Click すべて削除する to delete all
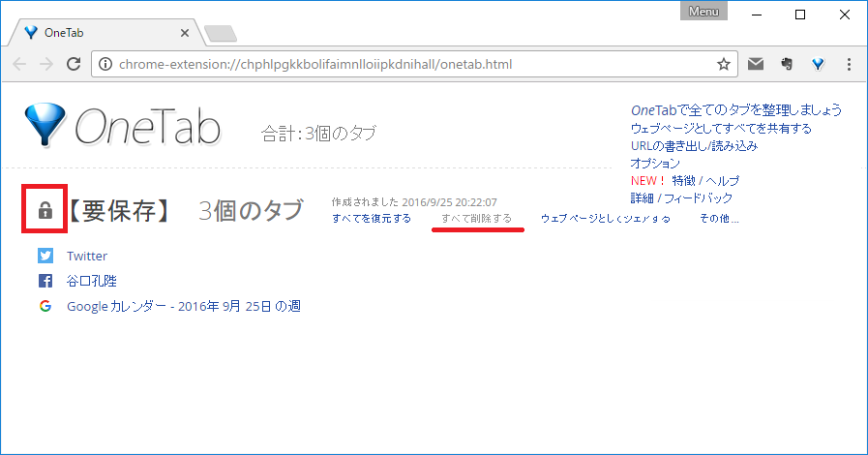The image size is (868, 455). click(476, 219)
